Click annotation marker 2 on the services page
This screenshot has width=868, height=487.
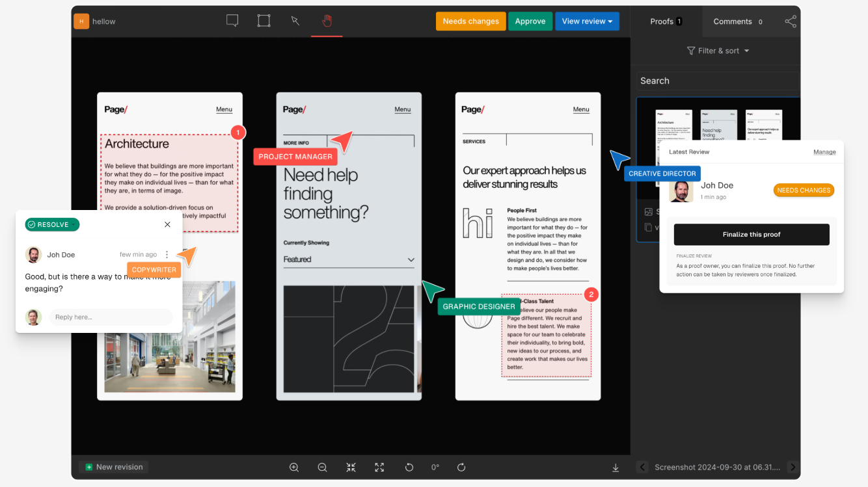pyautogui.click(x=591, y=295)
